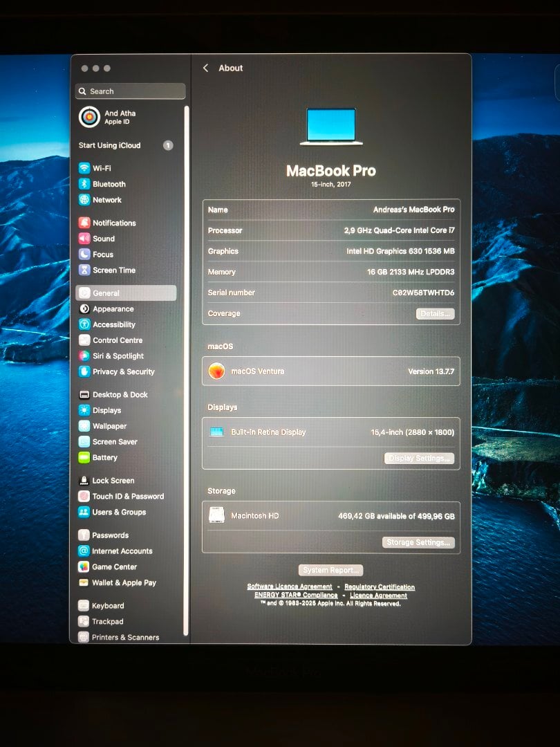The height and width of the screenshot is (747, 560).
Task: Open Start Using iCloud notice
Action: 126,145
